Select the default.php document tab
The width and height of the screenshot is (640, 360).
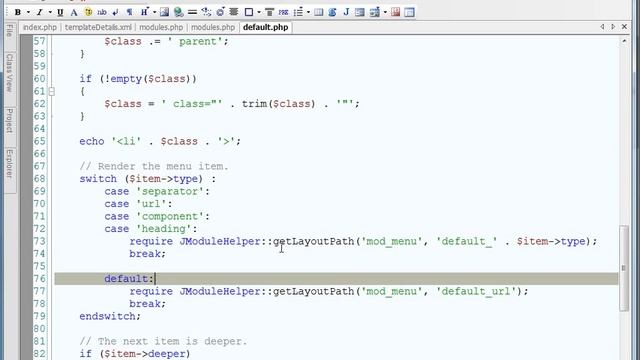point(265,27)
